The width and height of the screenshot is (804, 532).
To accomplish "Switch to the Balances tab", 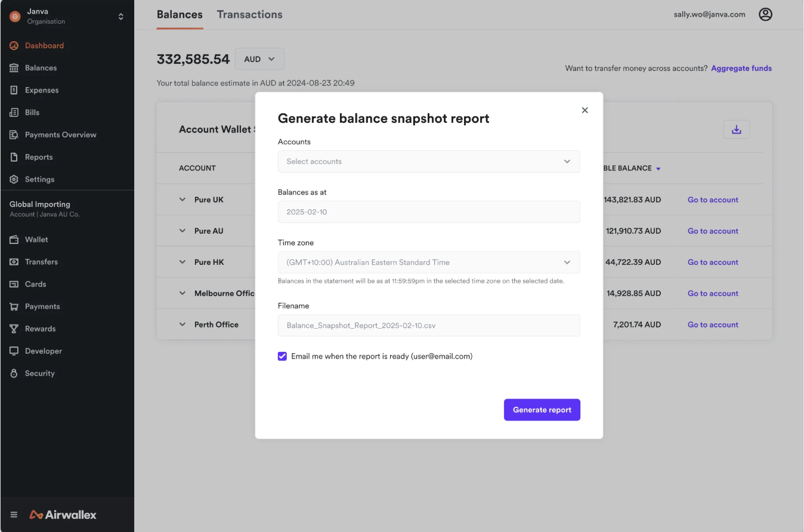I will coord(179,14).
